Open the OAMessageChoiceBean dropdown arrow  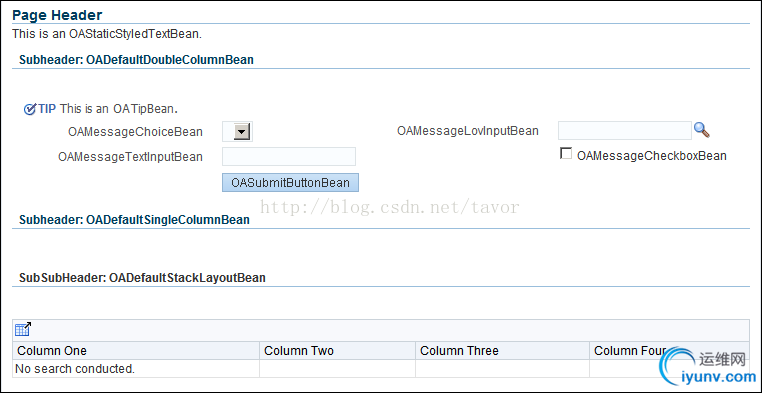pyautogui.click(x=242, y=132)
